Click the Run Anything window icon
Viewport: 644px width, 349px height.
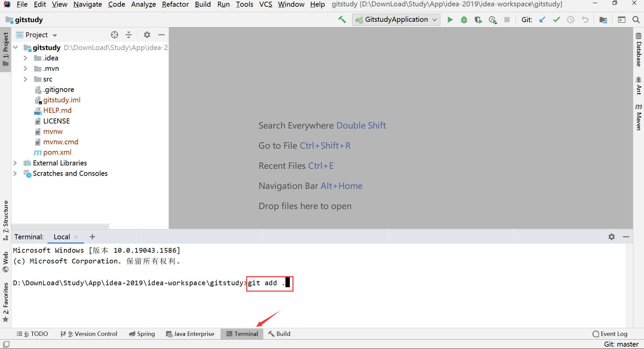pyautogui.click(x=622, y=20)
